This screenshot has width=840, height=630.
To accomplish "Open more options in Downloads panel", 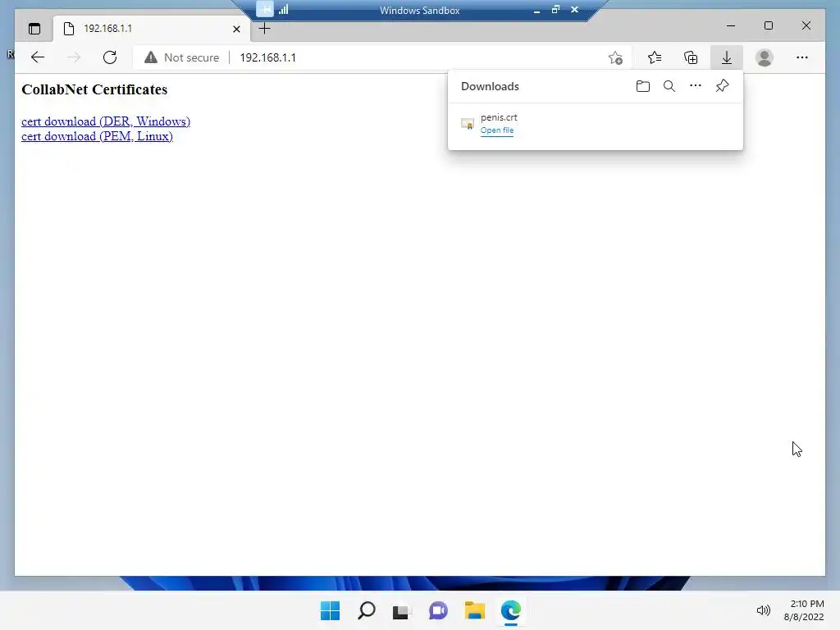I will (696, 85).
